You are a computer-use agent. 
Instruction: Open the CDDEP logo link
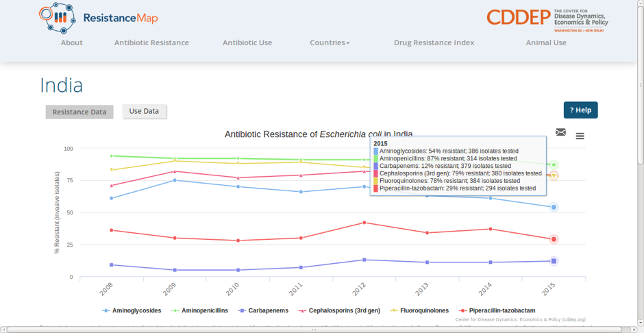pos(547,19)
